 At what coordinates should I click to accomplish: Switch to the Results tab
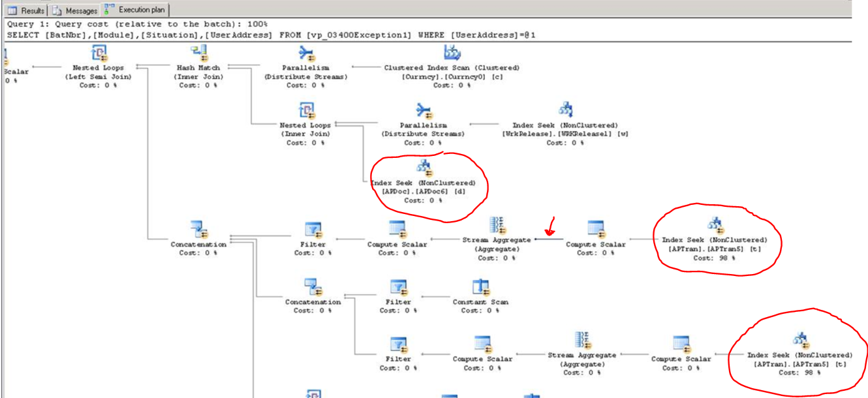26,10
